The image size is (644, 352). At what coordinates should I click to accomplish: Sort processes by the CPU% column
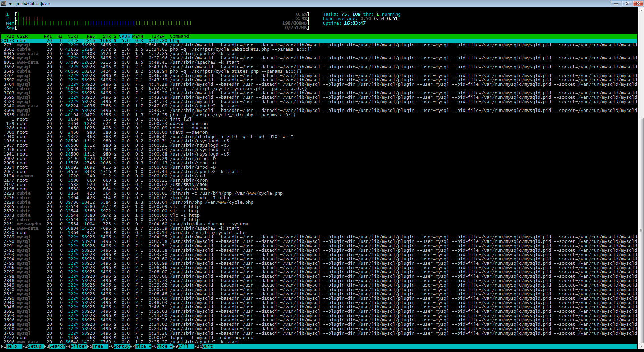124,36
